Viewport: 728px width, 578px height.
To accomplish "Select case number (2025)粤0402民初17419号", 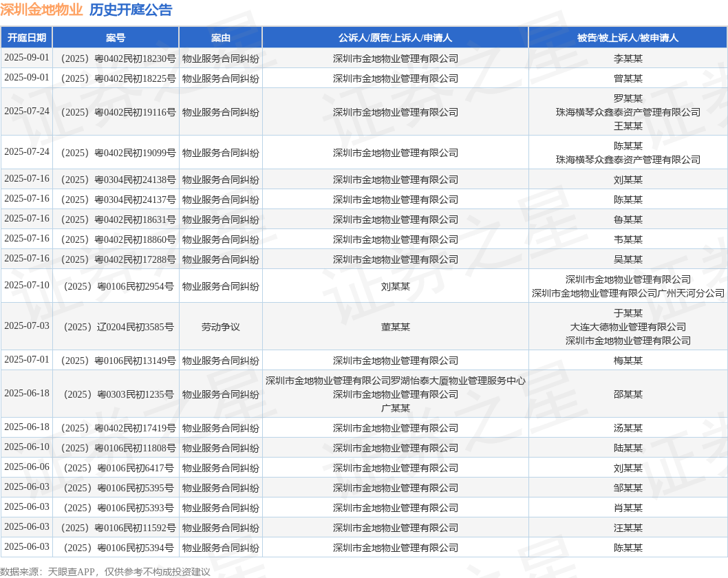I will pyautogui.click(x=118, y=428).
